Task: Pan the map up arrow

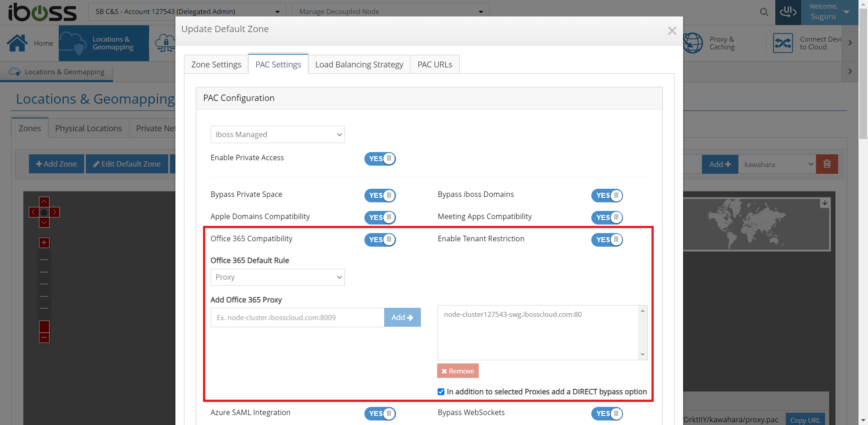Action: 44,201
